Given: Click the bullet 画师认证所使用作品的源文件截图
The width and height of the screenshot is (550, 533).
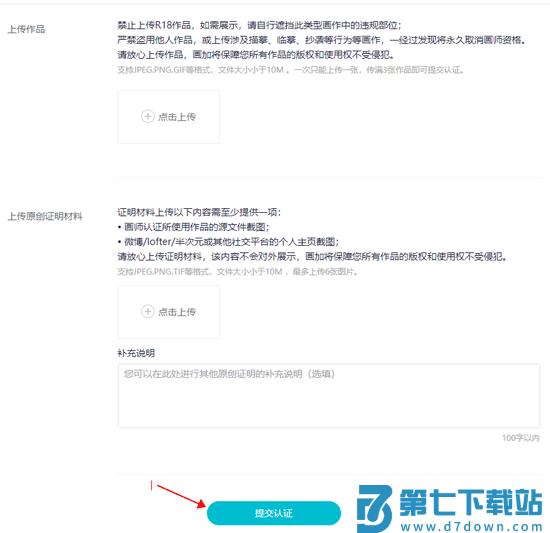Looking at the screenshot, I should coord(193,227).
